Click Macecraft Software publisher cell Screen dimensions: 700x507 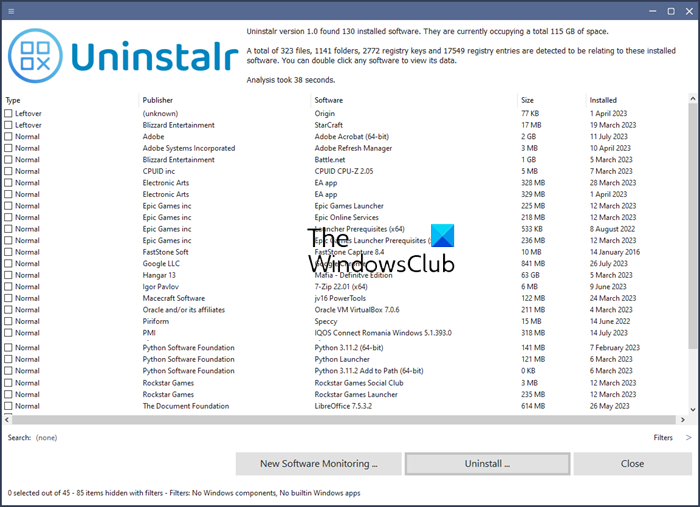(x=174, y=298)
